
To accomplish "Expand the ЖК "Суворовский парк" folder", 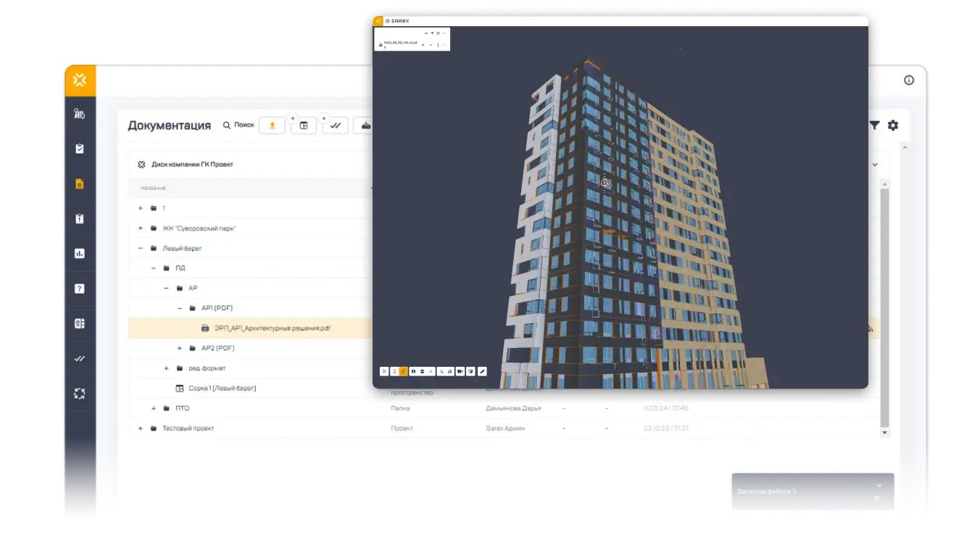I will point(141,228).
